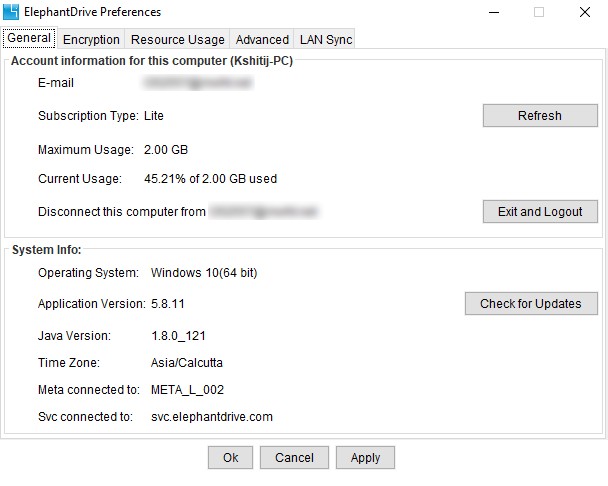Image resolution: width=608 pixels, height=486 pixels.
Task: Click the Current Usage percentage text
Action: (x=210, y=179)
